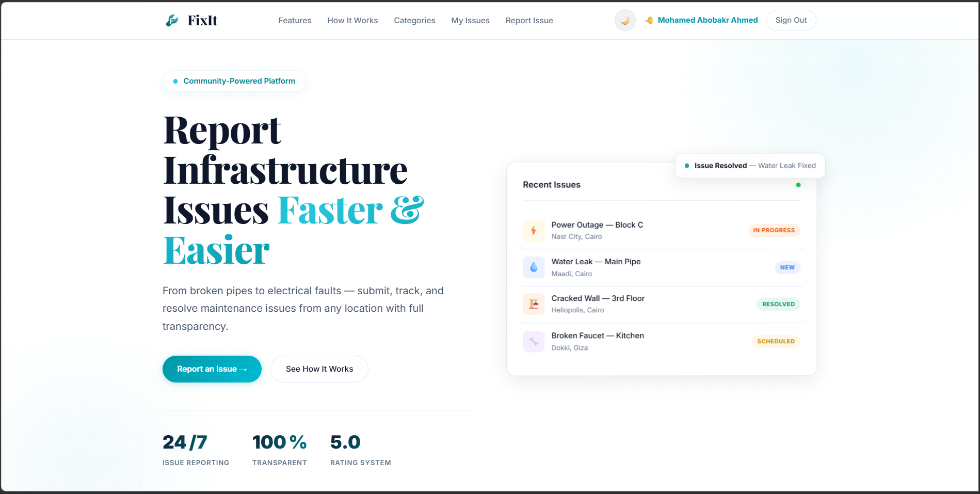Open the Categories nav item
The image size is (980, 494).
click(414, 21)
